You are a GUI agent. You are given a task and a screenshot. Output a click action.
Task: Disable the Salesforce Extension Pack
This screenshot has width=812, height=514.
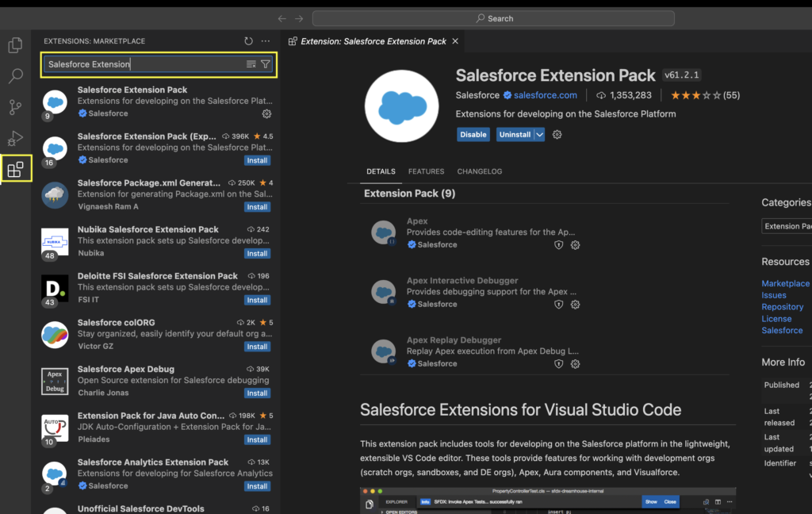(x=473, y=135)
